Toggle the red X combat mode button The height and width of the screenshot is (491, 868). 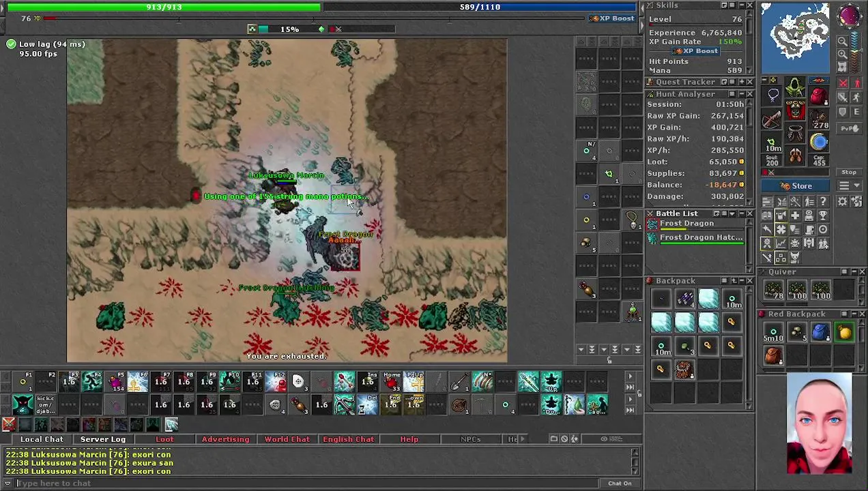pyautogui.click(x=843, y=83)
